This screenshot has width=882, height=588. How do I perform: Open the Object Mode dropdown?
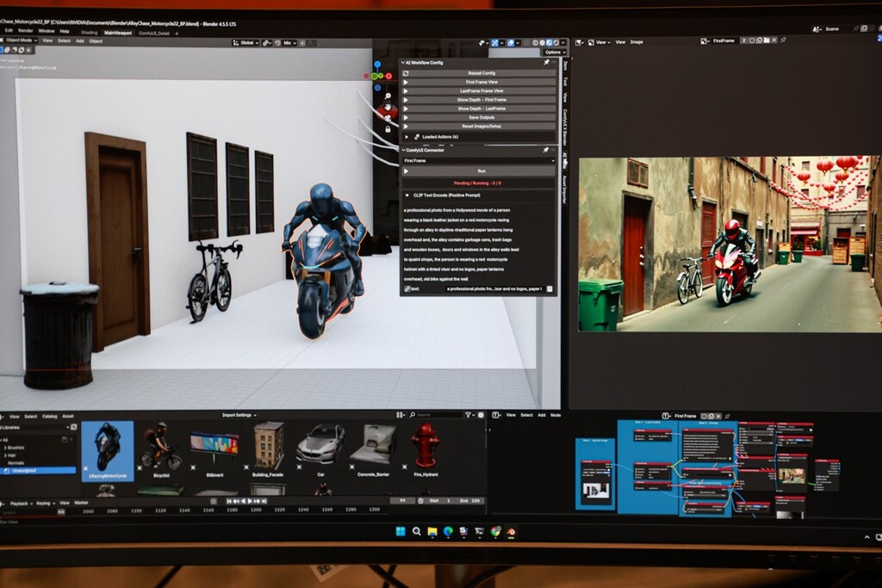click(x=21, y=40)
